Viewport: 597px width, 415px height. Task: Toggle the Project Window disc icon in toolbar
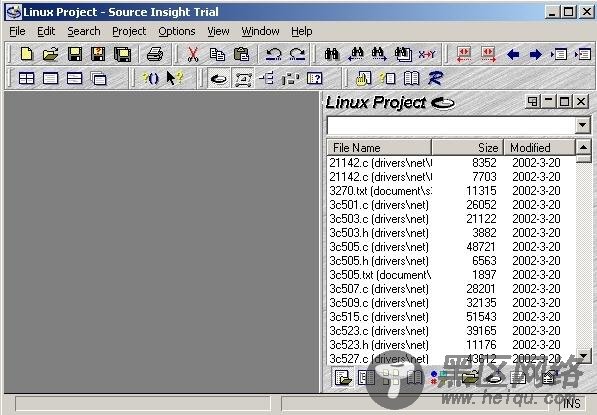pyautogui.click(x=219, y=79)
